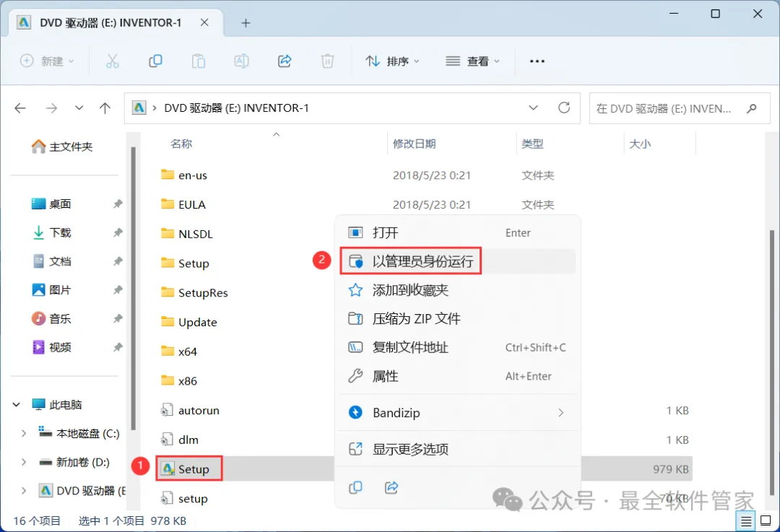Switch to large icons view in status bar
Viewport: 780px width, 532px height.
(x=766, y=521)
